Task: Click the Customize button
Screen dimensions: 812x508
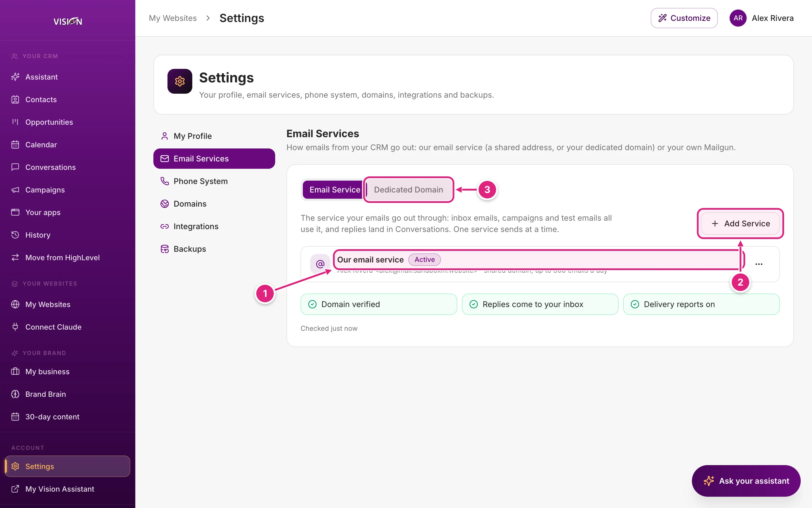Action: [x=684, y=18]
